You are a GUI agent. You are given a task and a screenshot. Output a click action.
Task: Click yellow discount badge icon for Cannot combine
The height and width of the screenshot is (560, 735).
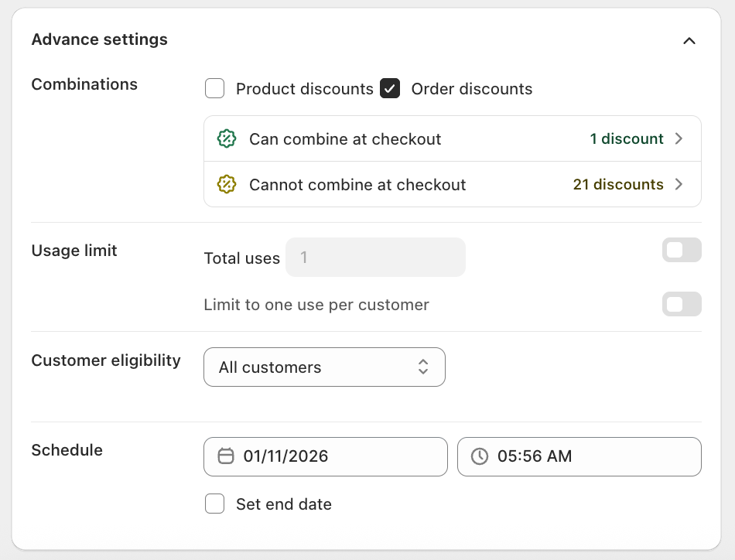coord(227,184)
